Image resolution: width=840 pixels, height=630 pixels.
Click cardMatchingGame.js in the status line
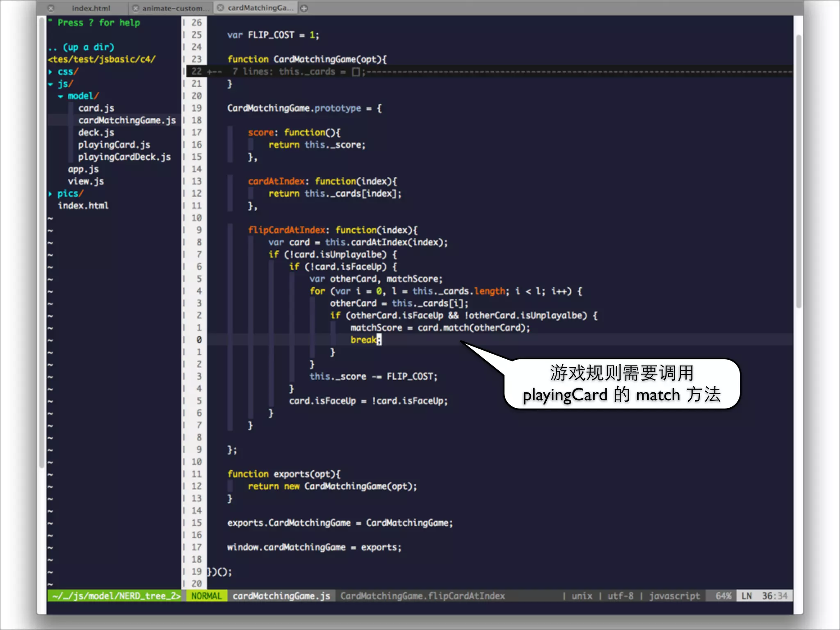[x=281, y=596]
